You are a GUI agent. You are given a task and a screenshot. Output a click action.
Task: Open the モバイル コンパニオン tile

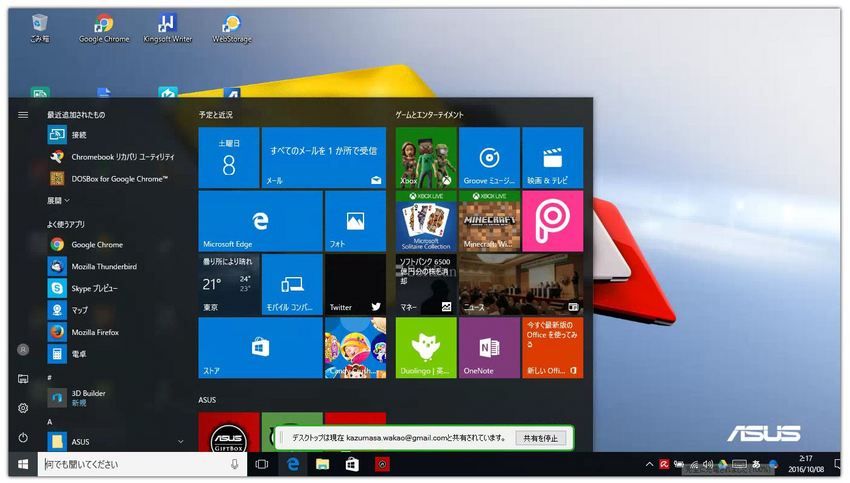click(292, 285)
